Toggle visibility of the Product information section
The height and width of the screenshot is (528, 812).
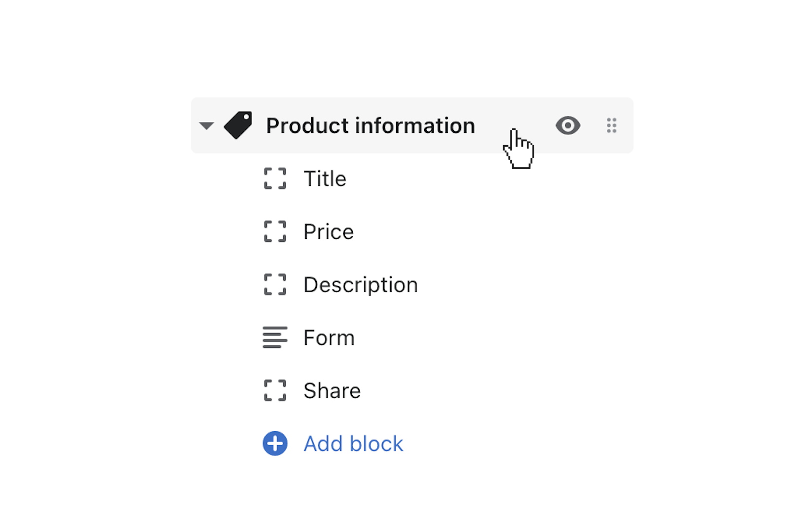[x=568, y=125]
